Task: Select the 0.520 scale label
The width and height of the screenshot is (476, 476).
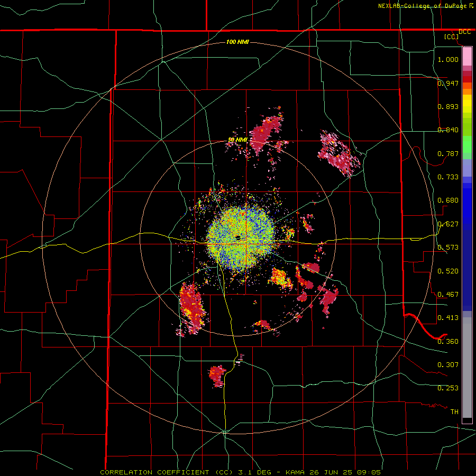Action: click(x=448, y=271)
